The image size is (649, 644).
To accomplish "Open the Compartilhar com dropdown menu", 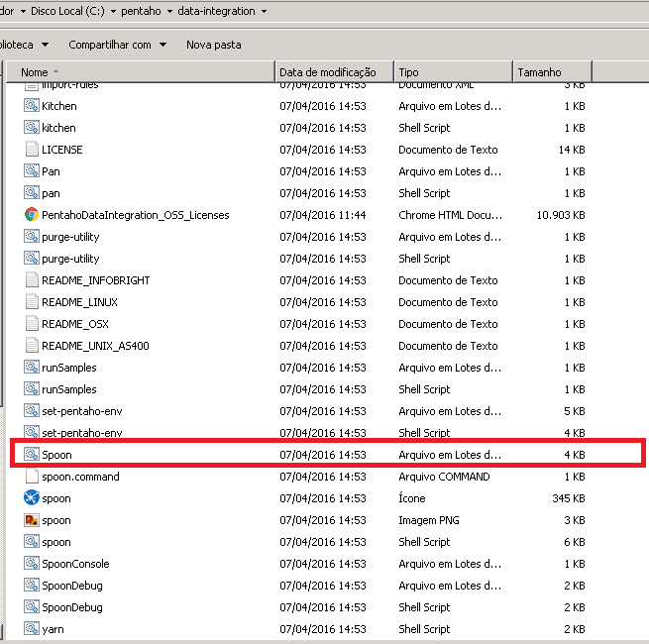I will tap(117, 45).
